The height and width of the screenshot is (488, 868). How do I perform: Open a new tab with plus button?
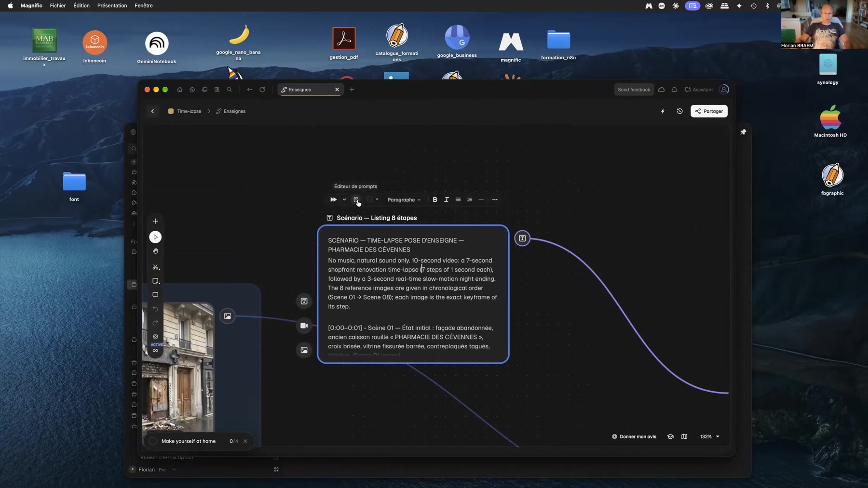pos(352,90)
